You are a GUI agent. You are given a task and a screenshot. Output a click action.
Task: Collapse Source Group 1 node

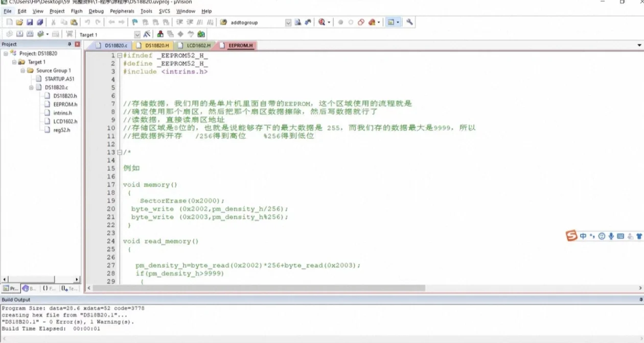[x=23, y=70]
